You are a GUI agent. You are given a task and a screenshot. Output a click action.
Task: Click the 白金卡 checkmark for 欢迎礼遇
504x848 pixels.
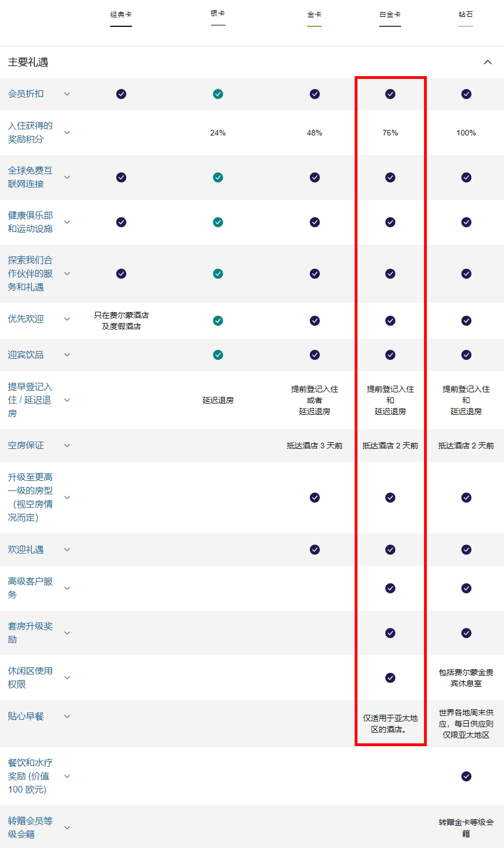pos(390,549)
